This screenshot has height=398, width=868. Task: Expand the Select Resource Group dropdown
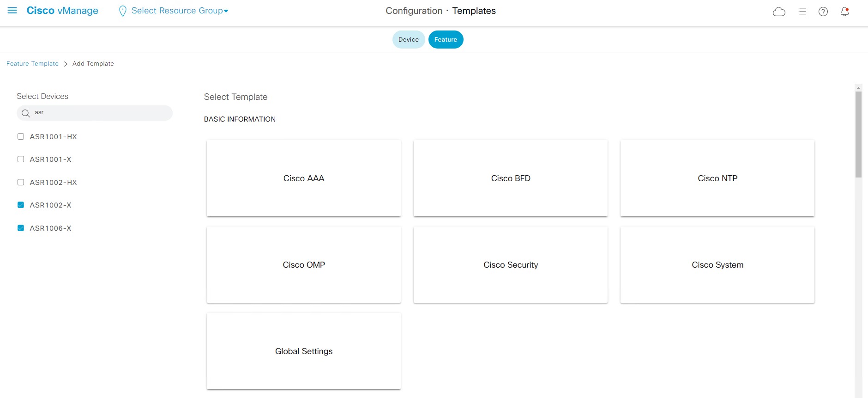[180, 11]
